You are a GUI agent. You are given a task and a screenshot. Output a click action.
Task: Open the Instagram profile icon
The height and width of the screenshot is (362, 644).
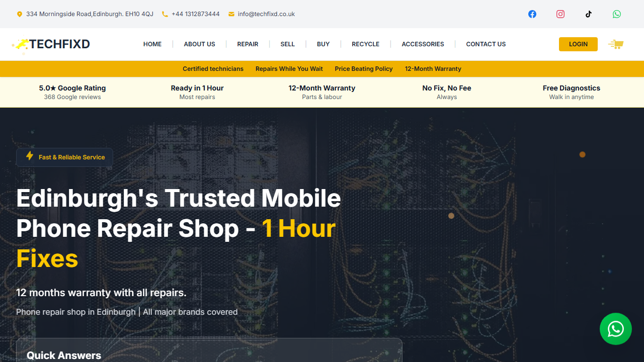click(x=560, y=14)
